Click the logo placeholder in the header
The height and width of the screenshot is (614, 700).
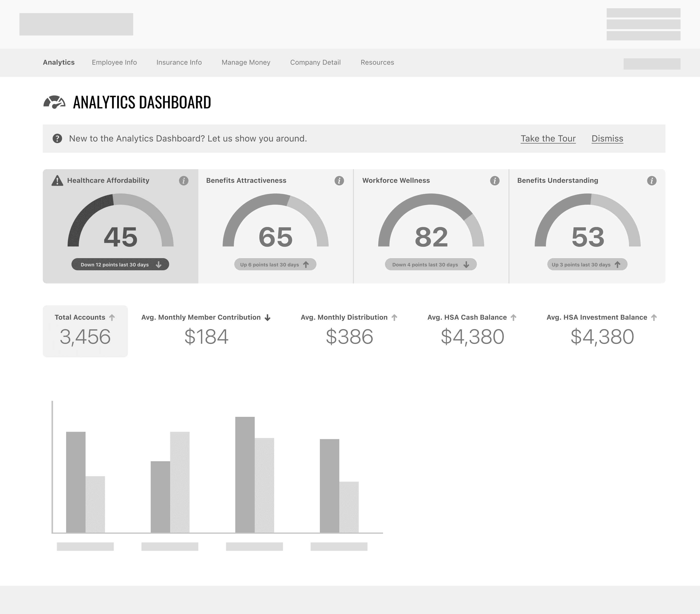[76, 24]
